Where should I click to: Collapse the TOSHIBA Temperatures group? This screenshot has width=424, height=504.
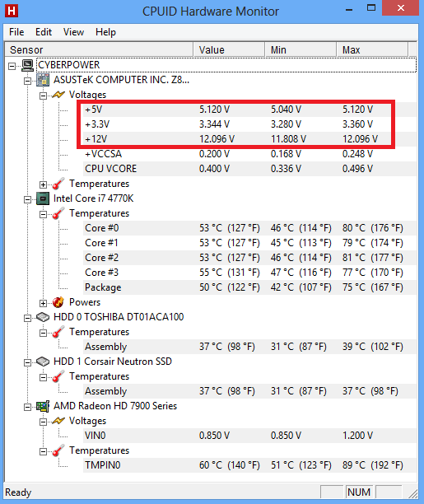[x=43, y=333]
